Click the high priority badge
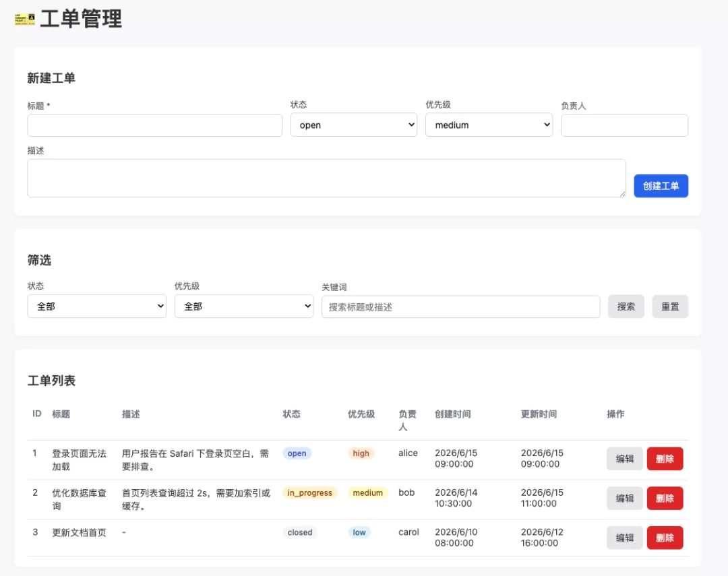Screen dimensions: 728x576 pos(361,453)
